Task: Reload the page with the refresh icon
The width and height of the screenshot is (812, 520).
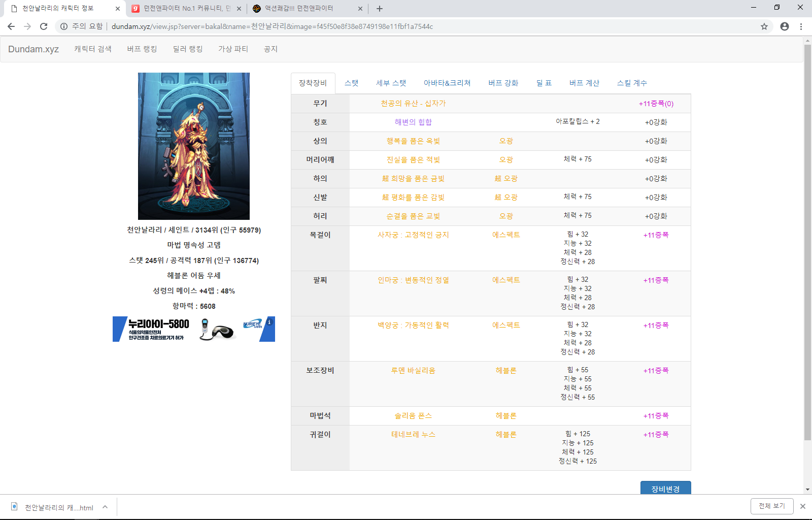Action: 44,26
